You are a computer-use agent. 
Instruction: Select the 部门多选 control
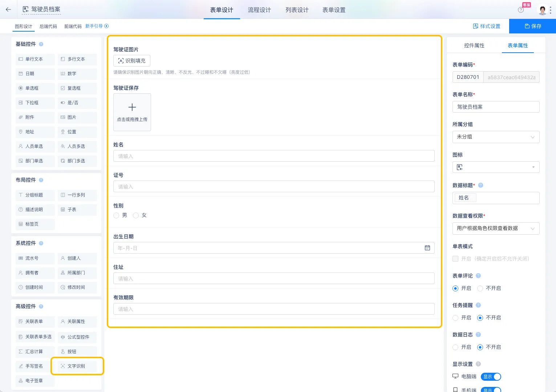(77, 161)
